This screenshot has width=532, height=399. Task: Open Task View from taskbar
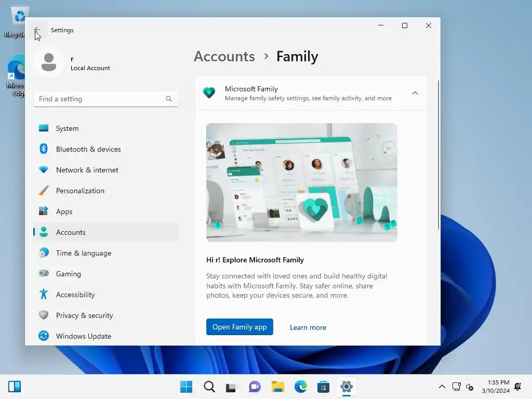[231, 387]
